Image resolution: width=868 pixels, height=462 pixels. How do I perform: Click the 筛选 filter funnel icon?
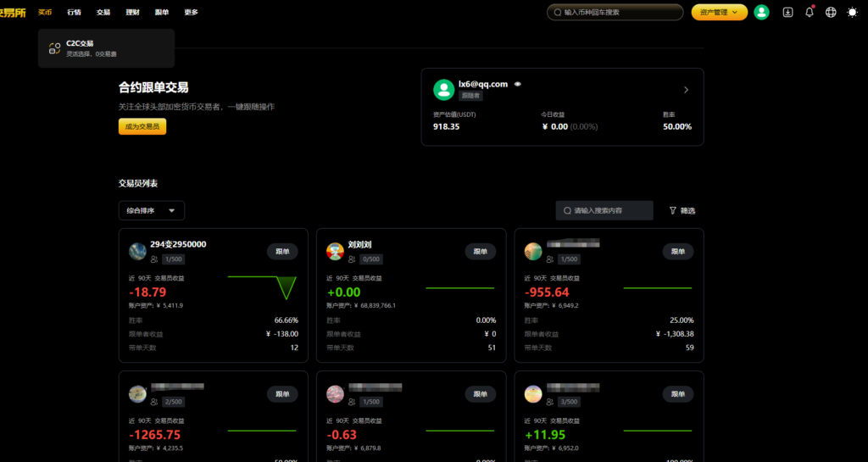click(x=673, y=210)
